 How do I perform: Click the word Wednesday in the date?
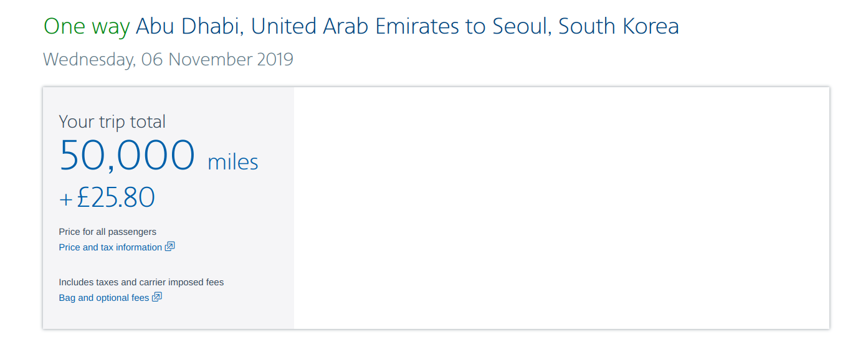point(88,59)
